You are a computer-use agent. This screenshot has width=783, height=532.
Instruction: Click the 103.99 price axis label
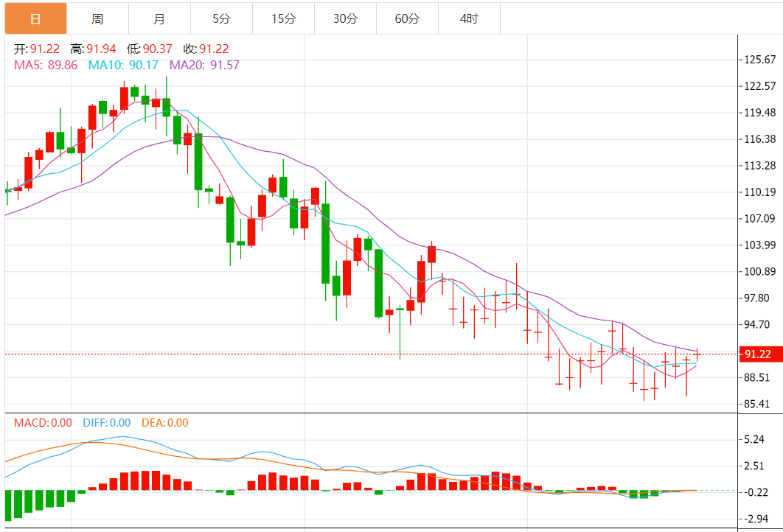point(760,245)
